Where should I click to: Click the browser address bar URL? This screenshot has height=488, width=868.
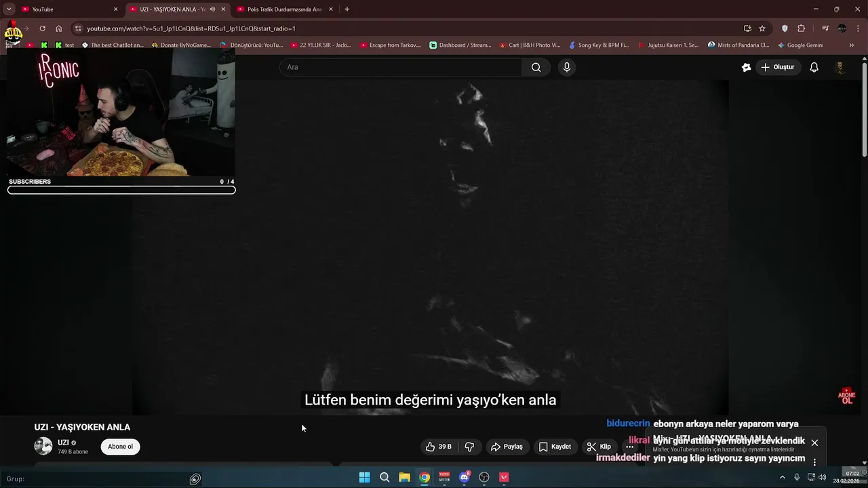click(x=191, y=28)
